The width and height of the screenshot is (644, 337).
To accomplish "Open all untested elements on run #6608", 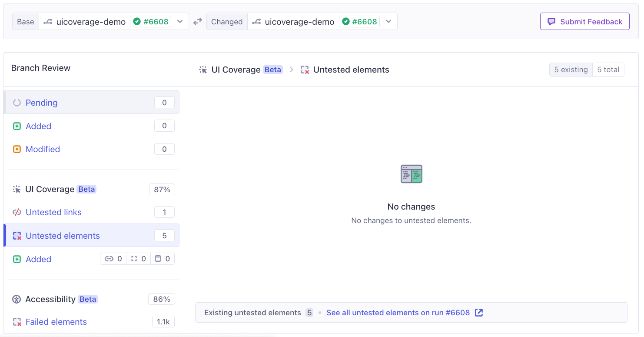I will pyautogui.click(x=398, y=312).
